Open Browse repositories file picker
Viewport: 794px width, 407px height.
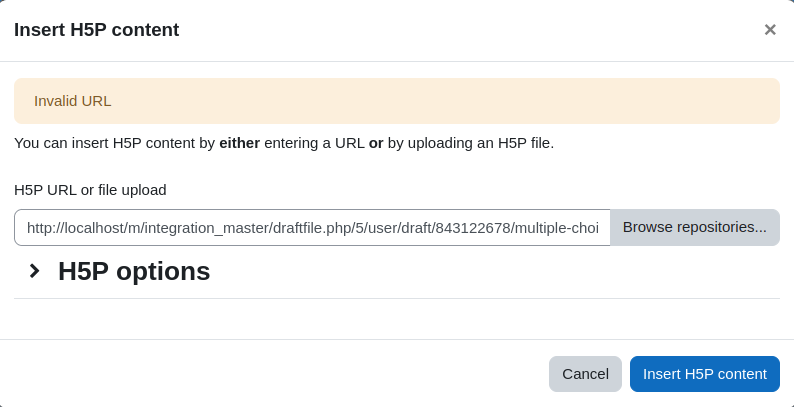pos(695,228)
